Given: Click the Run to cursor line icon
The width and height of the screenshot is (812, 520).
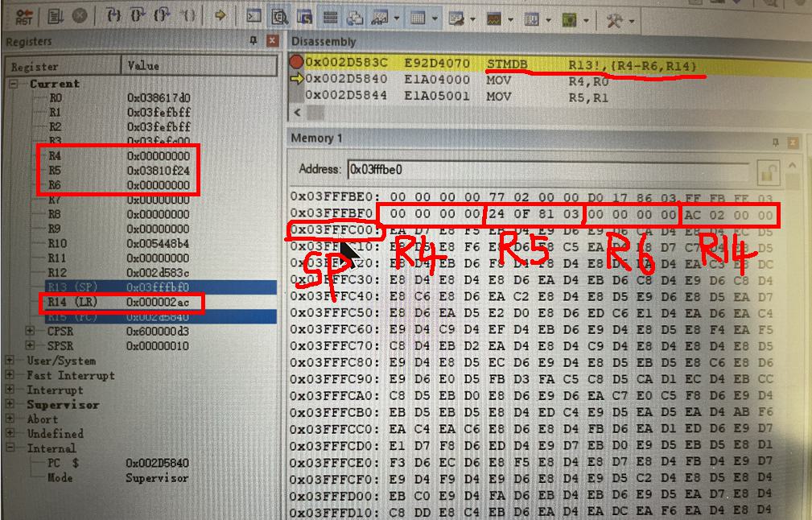Looking at the screenshot, I should click(x=188, y=15).
